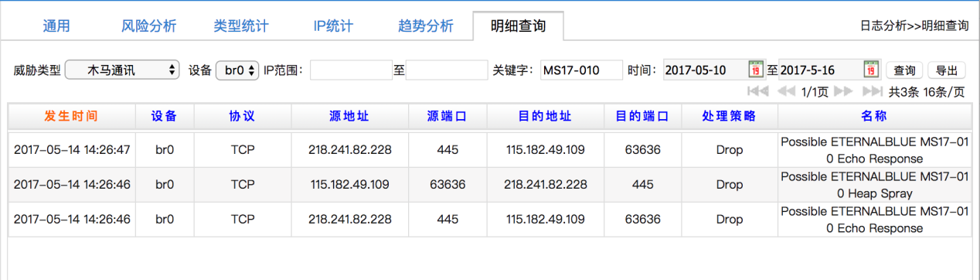Image resolution: width=980 pixels, height=280 pixels.
Task: Open the end date calendar icon
Action: 871,70
